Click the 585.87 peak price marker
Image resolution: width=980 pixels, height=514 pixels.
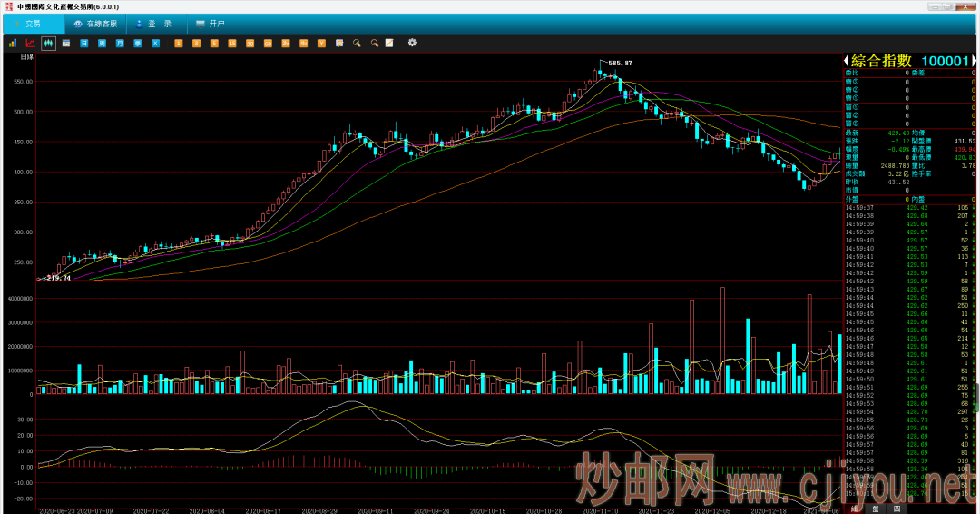coord(620,63)
